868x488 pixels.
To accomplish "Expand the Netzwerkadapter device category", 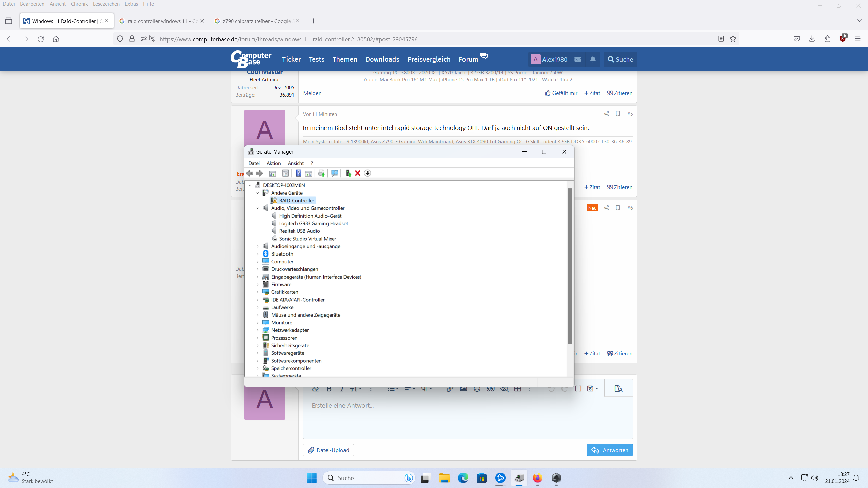I will [x=258, y=330].
